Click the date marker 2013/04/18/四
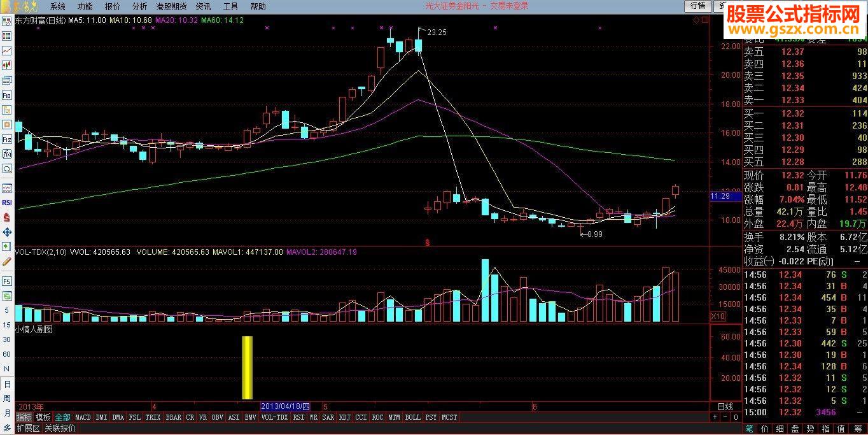Viewport: 868px width, 435px height. tap(285, 406)
